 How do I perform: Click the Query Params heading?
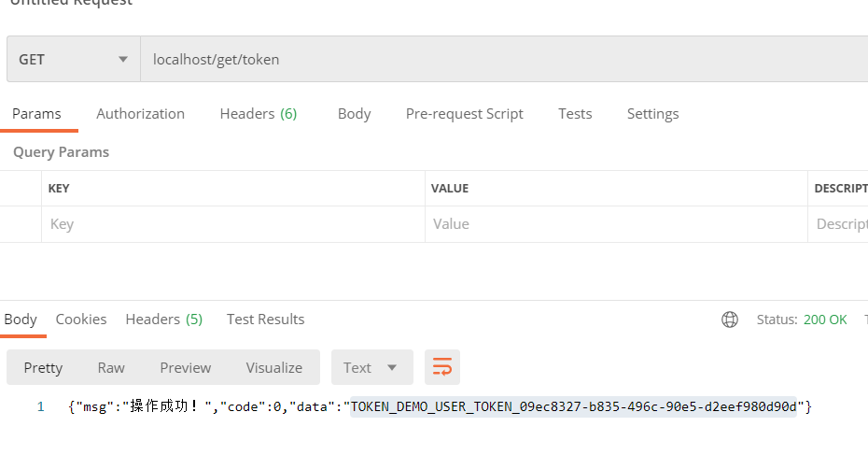point(61,152)
